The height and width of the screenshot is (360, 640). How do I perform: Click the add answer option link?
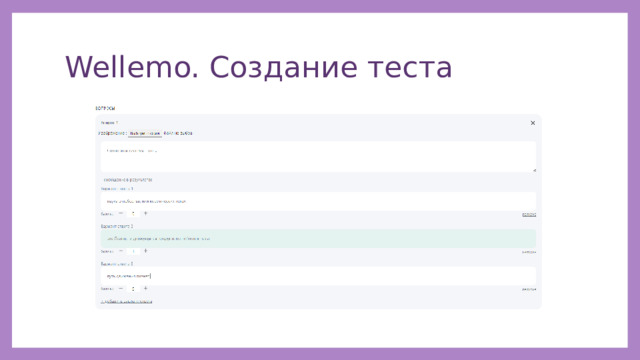(127, 302)
